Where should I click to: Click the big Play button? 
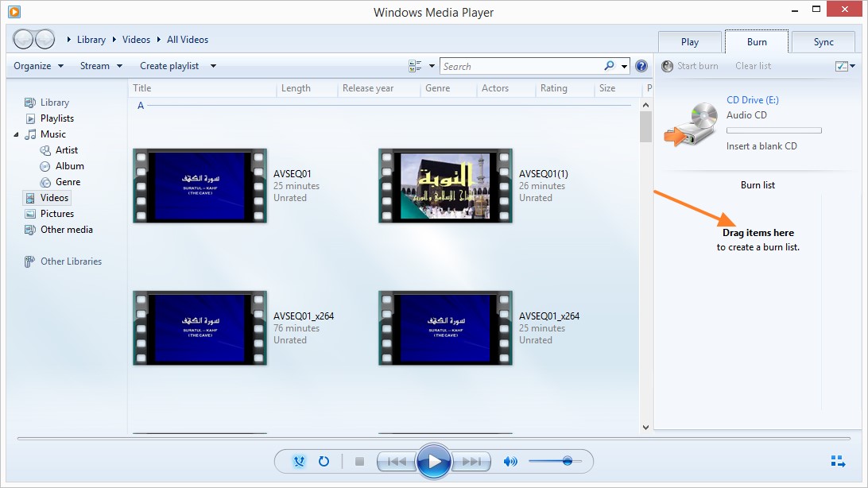(433, 461)
